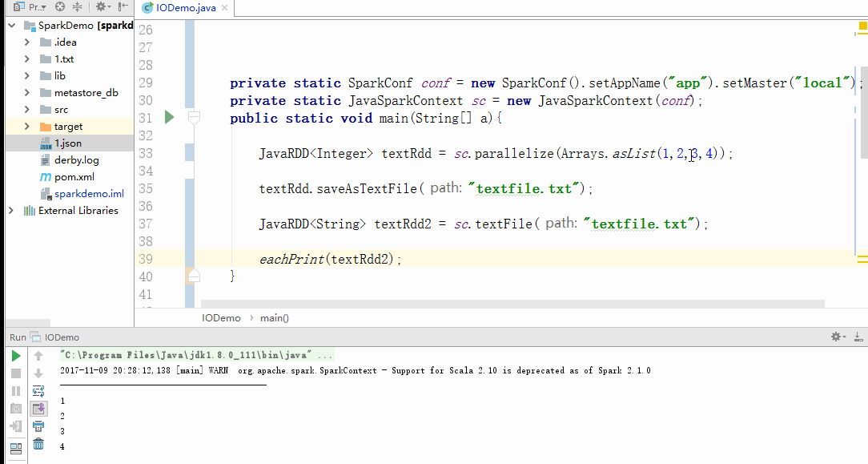Toggle soft-wrap in console output
Viewport: 868px width, 464px height.
pyautogui.click(x=38, y=391)
